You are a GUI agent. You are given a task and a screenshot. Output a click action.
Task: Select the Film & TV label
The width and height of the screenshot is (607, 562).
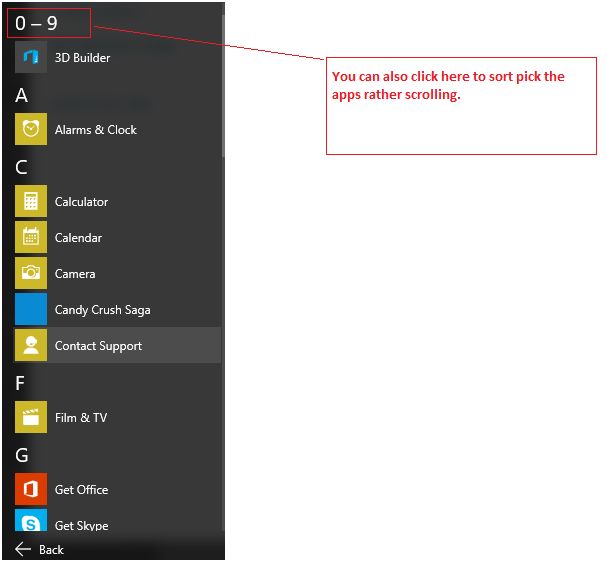click(x=81, y=418)
